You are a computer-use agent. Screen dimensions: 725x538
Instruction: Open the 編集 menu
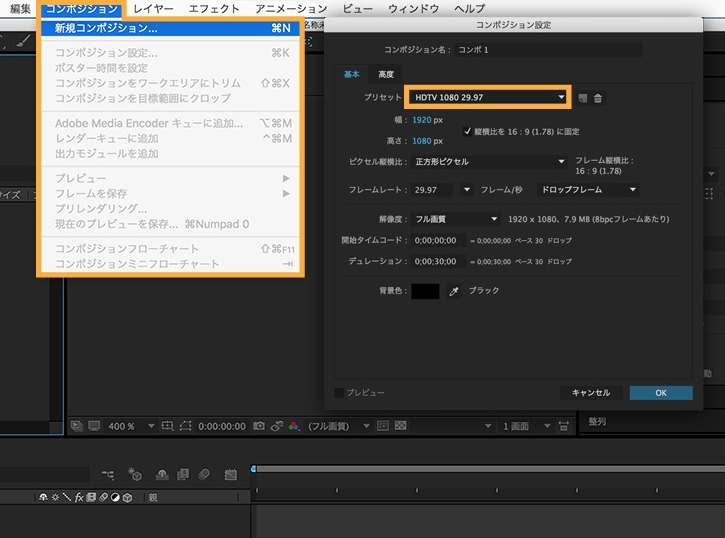click(x=20, y=9)
